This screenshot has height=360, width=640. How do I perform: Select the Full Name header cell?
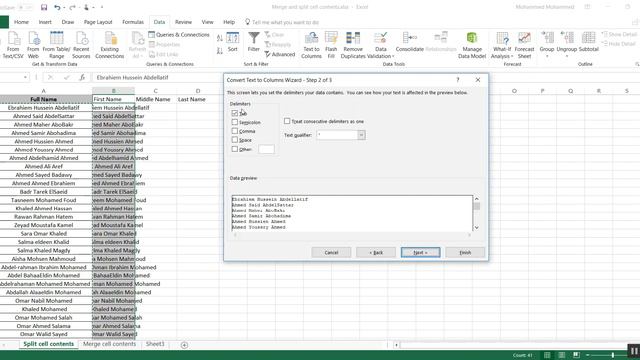[x=43, y=99]
